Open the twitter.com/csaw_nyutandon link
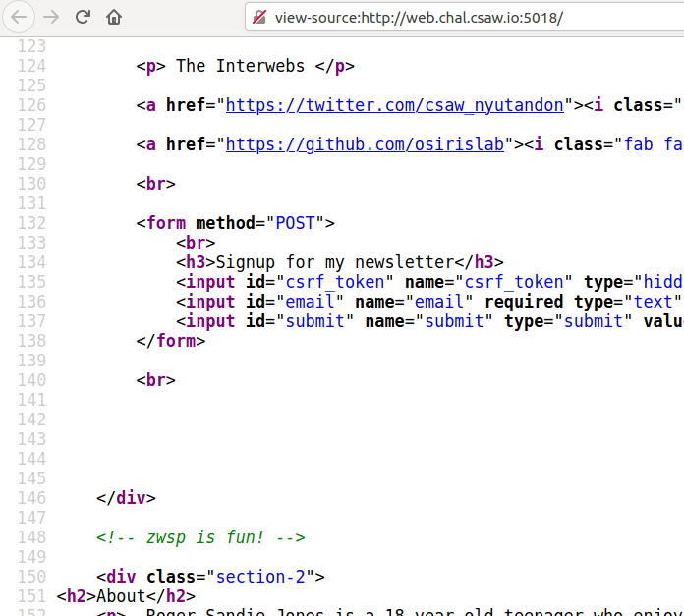Image resolution: width=684 pixels, height=616 pixels. tap(395, 105)
